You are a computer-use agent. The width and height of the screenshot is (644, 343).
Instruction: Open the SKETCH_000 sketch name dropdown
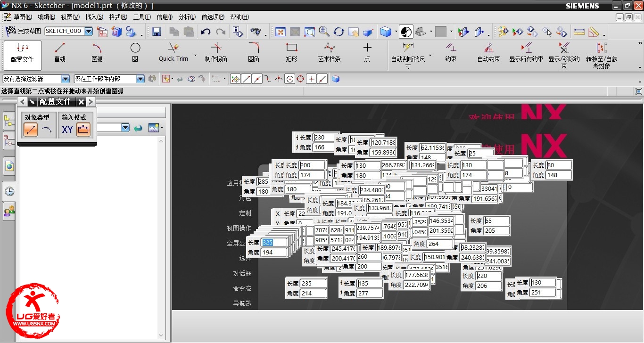pos(89,31)
